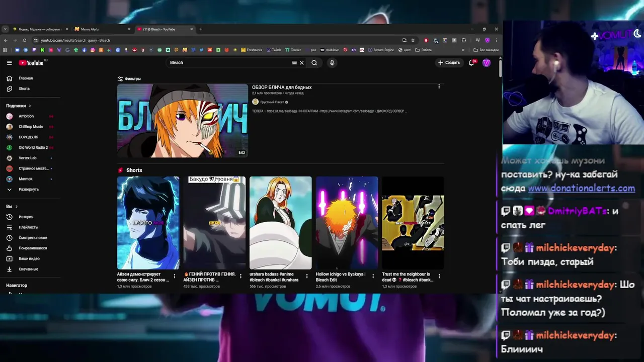Start voice search with microphone icon
Viewport: 644px width, 362px height.
tap(332, 63)
